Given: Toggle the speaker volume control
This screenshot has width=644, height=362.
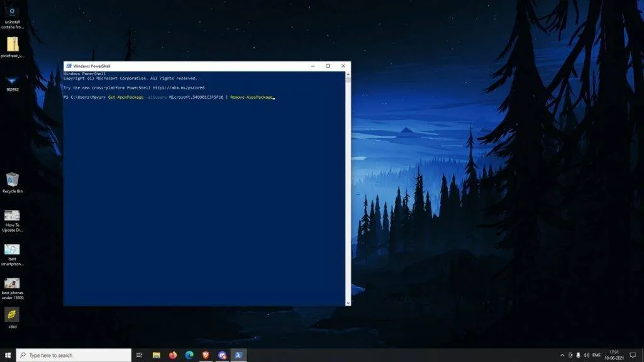Looking at the screenshot, I should 586,355.
